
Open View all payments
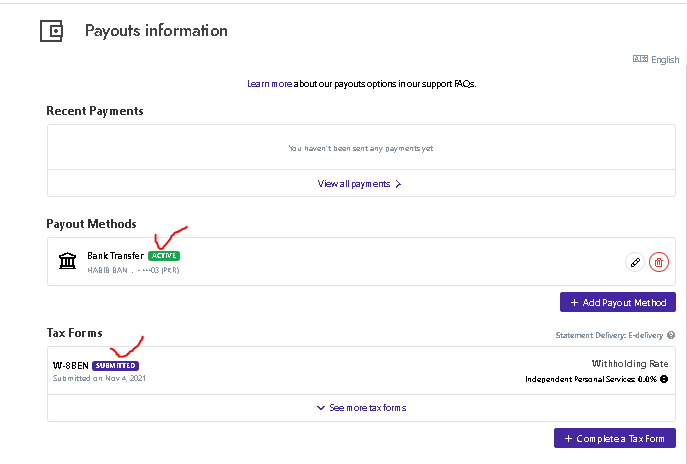click(359, 184)
